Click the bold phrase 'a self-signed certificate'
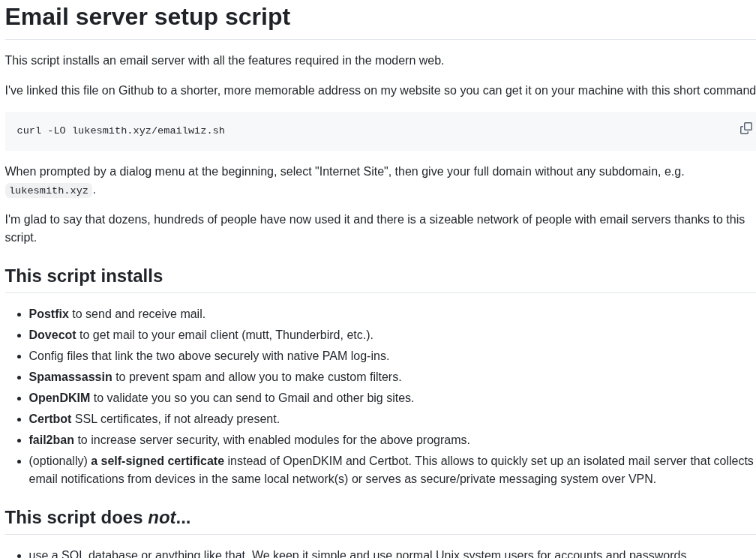This screenshot has height=558, width=756. (x=157, y=461)
